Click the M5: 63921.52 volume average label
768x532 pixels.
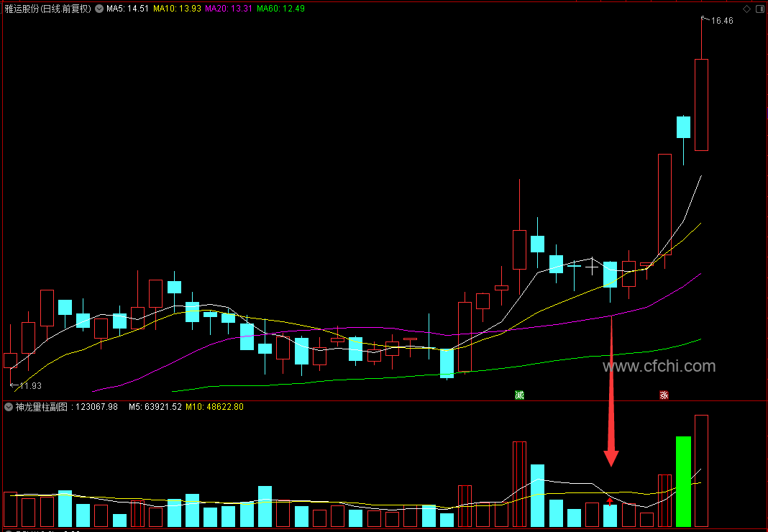[x=155, y=407]
